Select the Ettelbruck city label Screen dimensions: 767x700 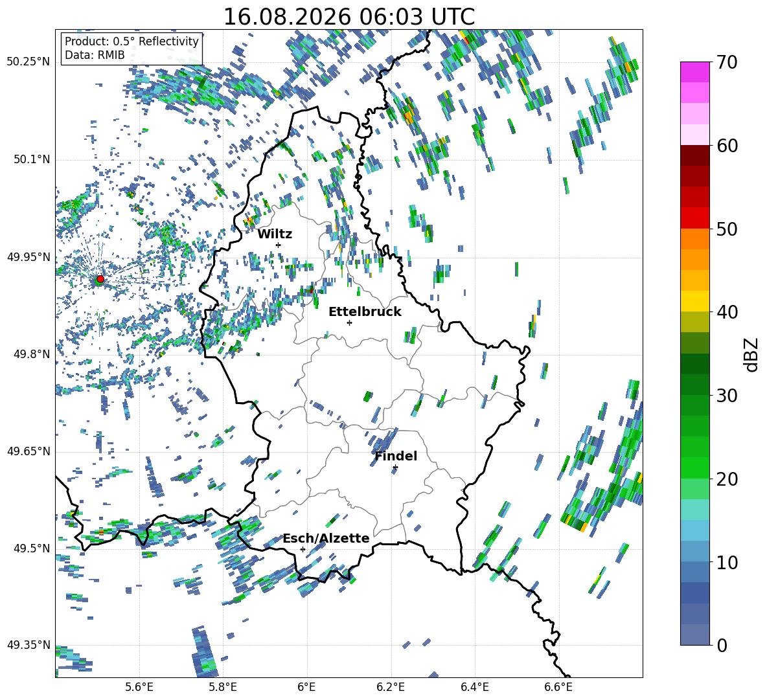point(365,312)
